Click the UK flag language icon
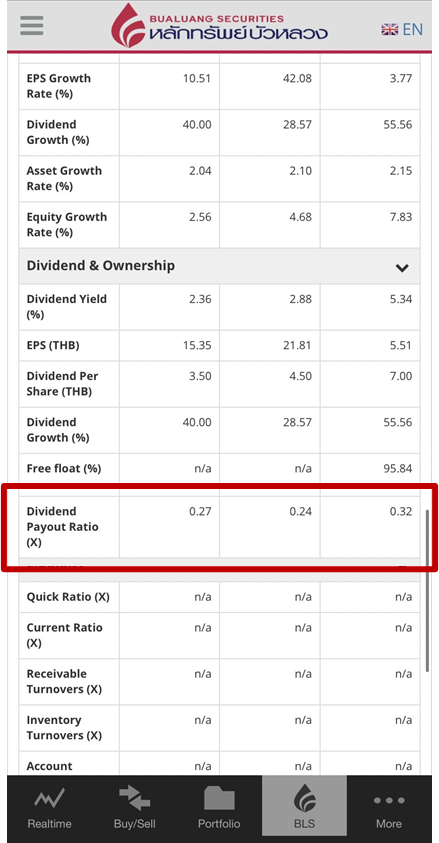439x843 pixels. 390,29
